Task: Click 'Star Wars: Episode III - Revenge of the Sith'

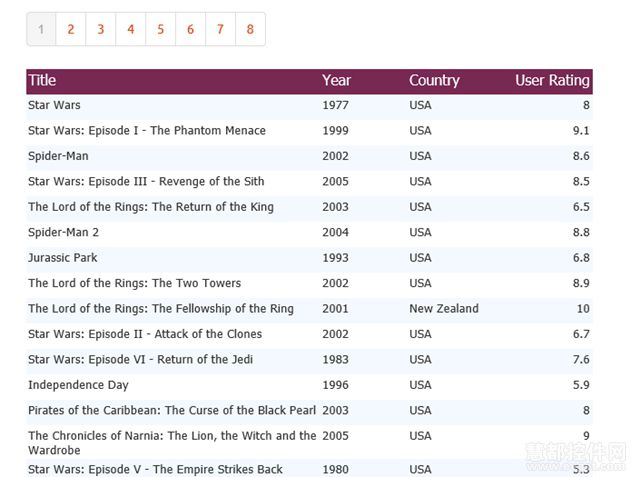Action: 146,182
